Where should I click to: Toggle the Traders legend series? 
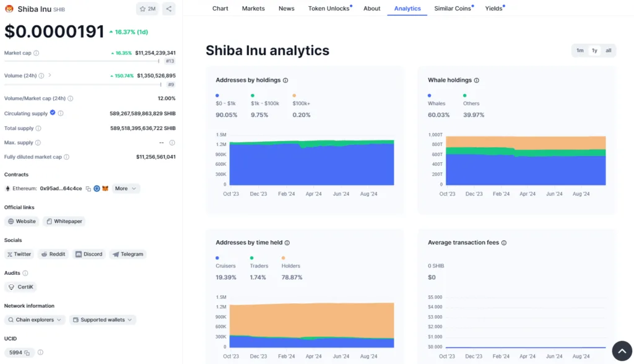[259, 262]
